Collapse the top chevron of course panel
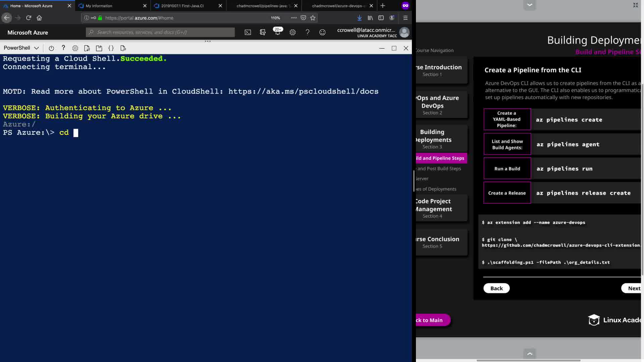The height and width of the screenshot is (362, 644). 530,5
